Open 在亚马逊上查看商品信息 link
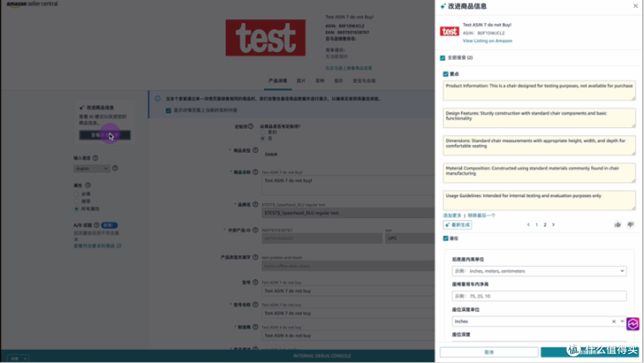 (348, 68)
